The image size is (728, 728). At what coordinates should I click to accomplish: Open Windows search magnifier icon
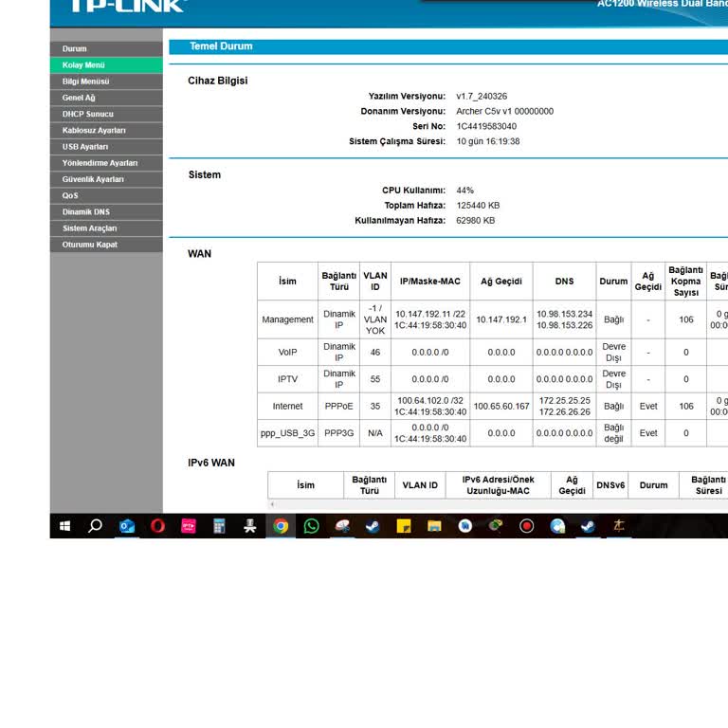[95, 526]
